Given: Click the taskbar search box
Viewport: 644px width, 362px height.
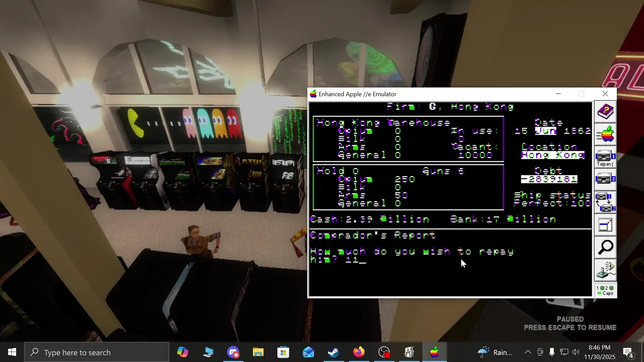Looking at the screenshot, I should tap(97, 352).
